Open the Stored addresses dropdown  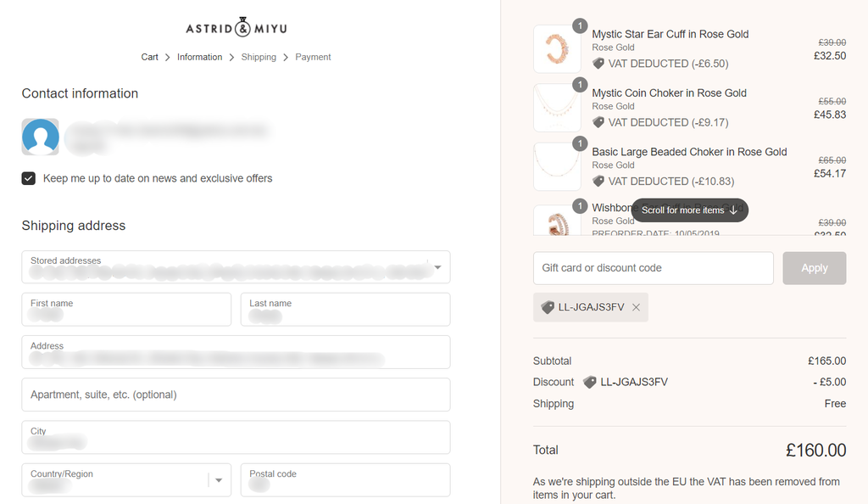236,267
